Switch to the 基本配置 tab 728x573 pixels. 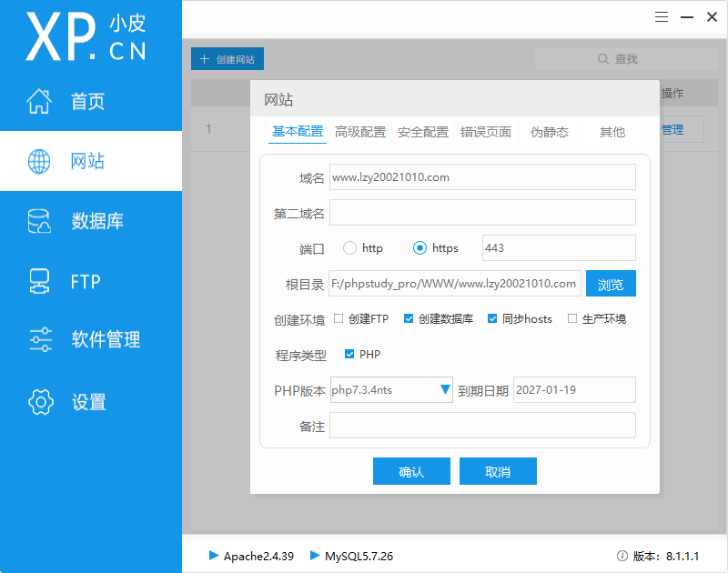[298, 132]
